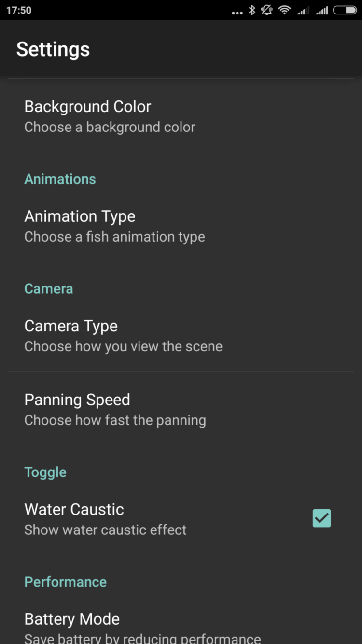Tap the three-dots status bar icon

237,12
